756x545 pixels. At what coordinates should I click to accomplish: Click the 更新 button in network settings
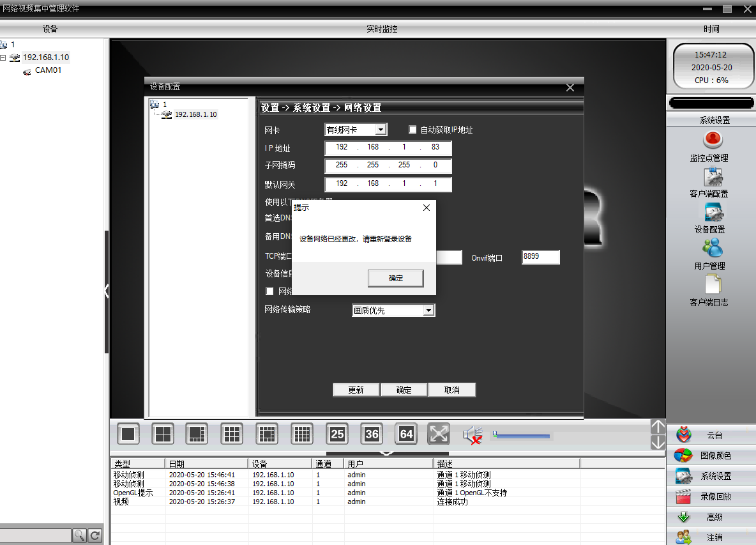coord(356,390)
